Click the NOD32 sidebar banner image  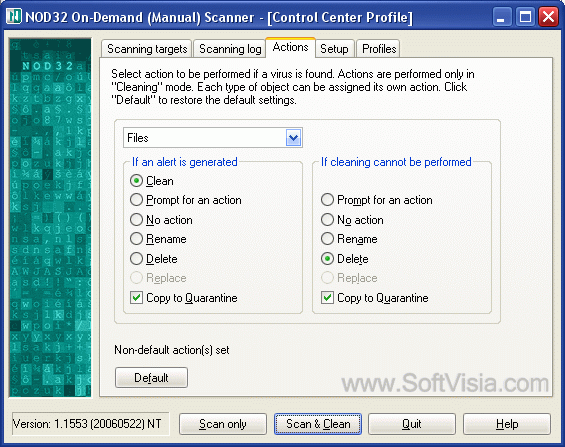point(50,218)
